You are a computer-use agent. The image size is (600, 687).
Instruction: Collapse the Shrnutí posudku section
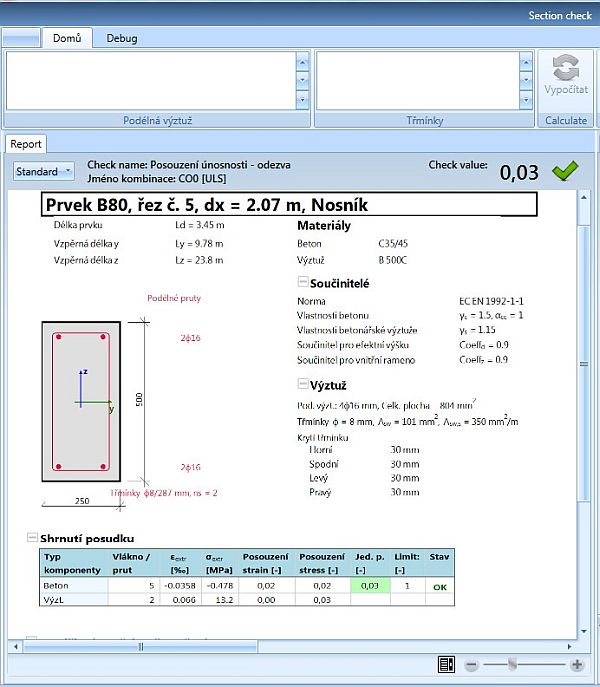32,538
